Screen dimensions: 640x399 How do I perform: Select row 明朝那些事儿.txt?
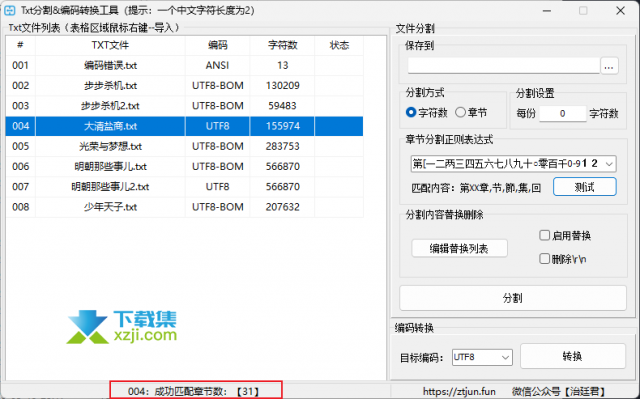point(184,166)
